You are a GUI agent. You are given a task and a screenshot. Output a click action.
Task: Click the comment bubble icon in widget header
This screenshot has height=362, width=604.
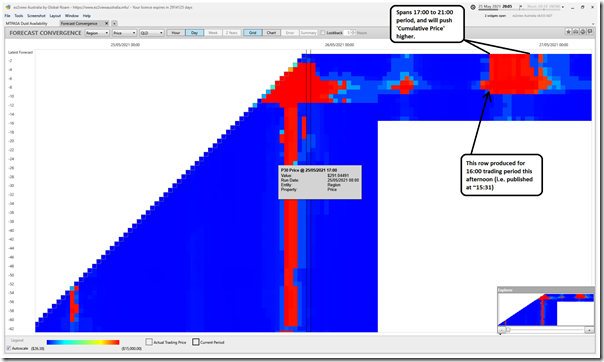coord(590,32)
